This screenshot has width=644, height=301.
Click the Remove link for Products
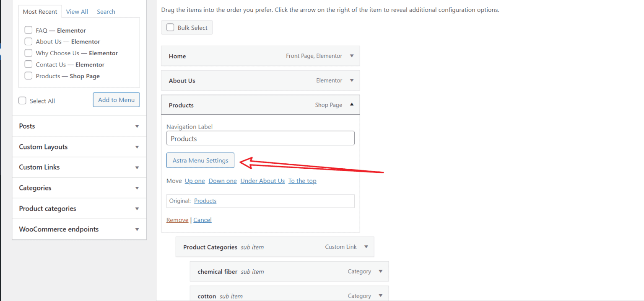177,220
